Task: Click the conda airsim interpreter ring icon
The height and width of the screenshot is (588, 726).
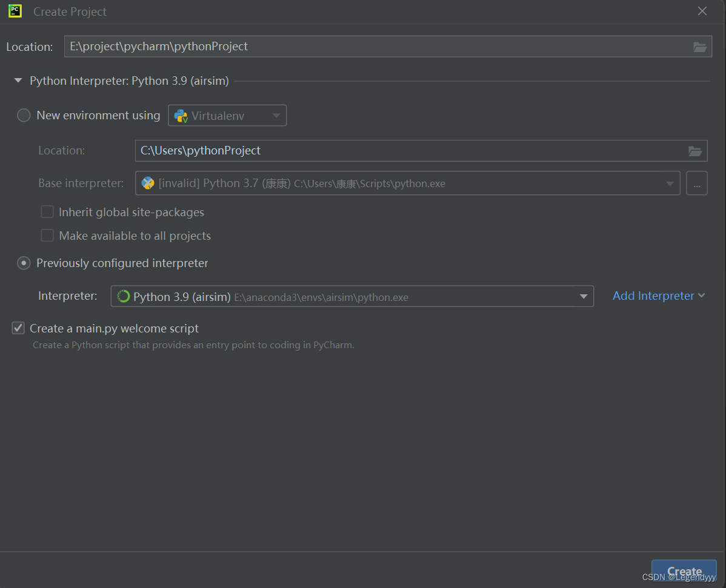Action: tap(123, 296)
